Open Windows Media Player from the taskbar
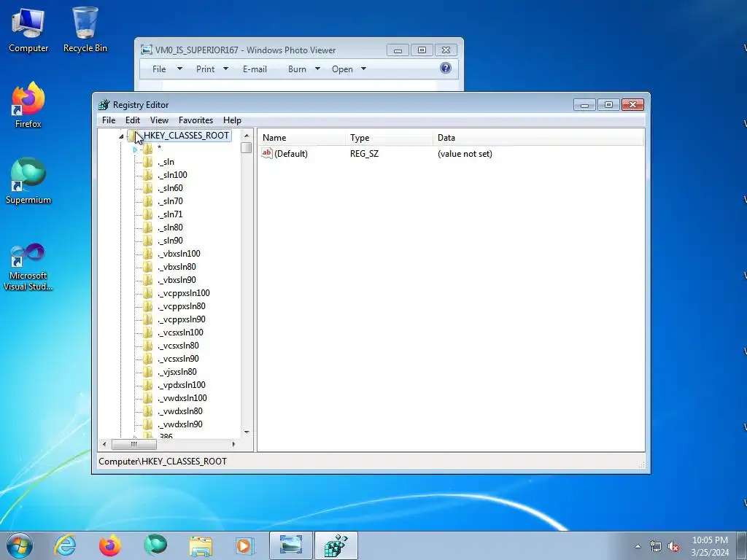Viewport: 747px width, 560px height. 245,545
